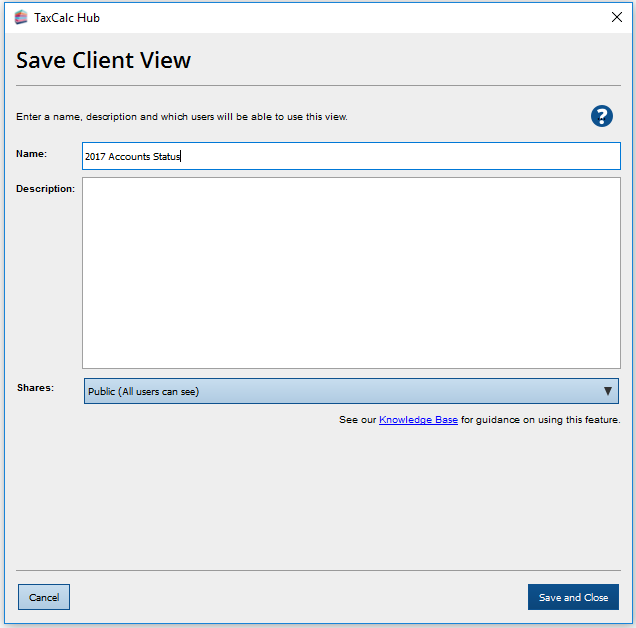Place cursor after '2017 Accounts Status' text
Image resolution: width=636 pixels, height=628 pixels.
click(182, 156)
